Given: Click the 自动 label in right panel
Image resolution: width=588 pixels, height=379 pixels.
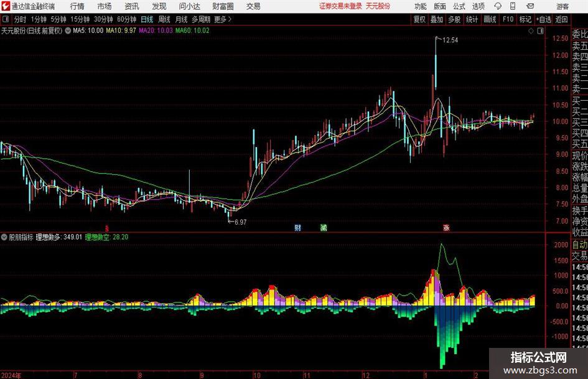Looking at the screenshot, I should (580, 245).
